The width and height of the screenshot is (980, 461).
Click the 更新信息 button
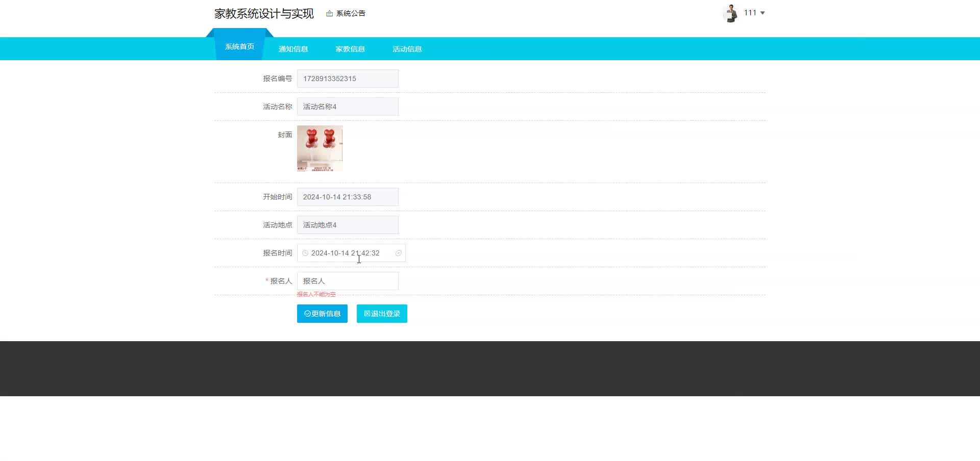click(322, 314)
